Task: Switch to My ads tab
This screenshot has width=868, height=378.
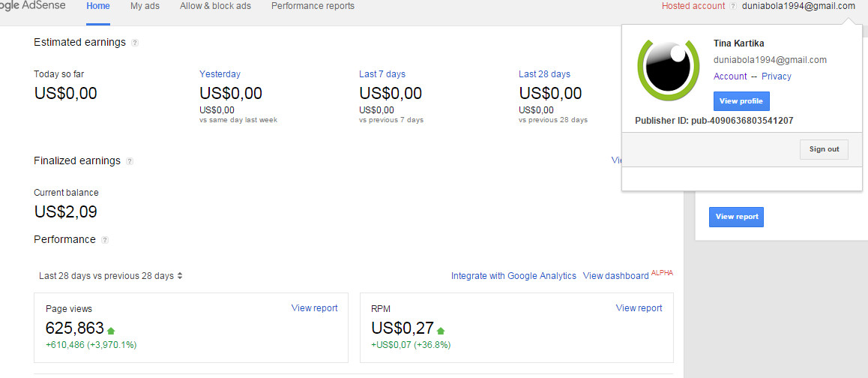Action: 145,6
